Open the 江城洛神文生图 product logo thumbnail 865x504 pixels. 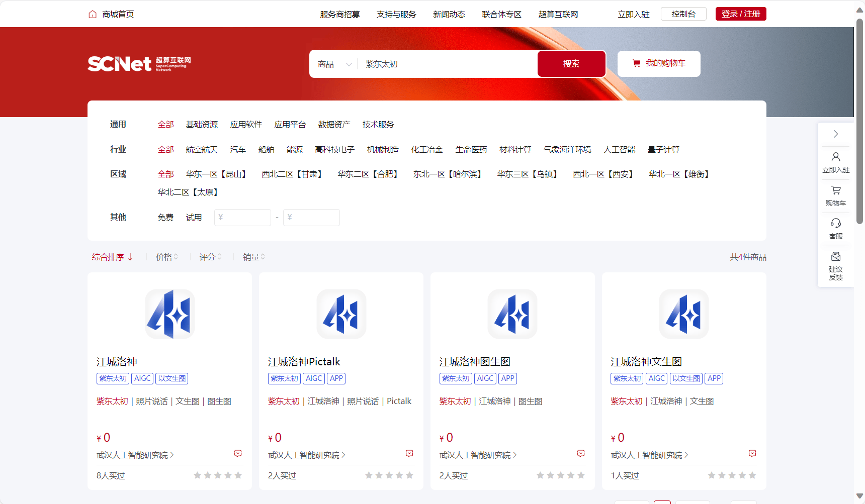684,314
